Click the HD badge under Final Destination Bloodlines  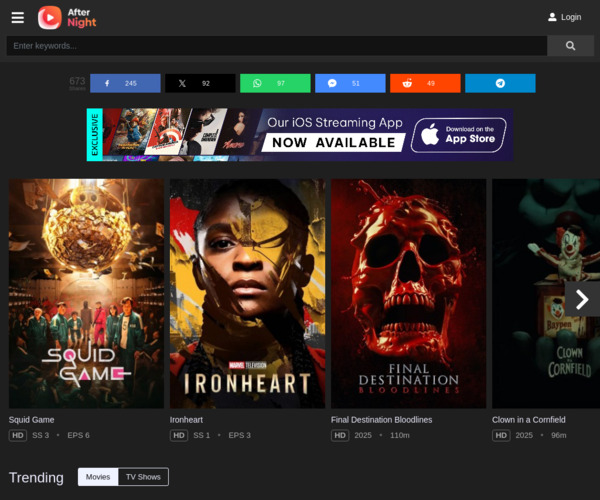pos(340,435)
